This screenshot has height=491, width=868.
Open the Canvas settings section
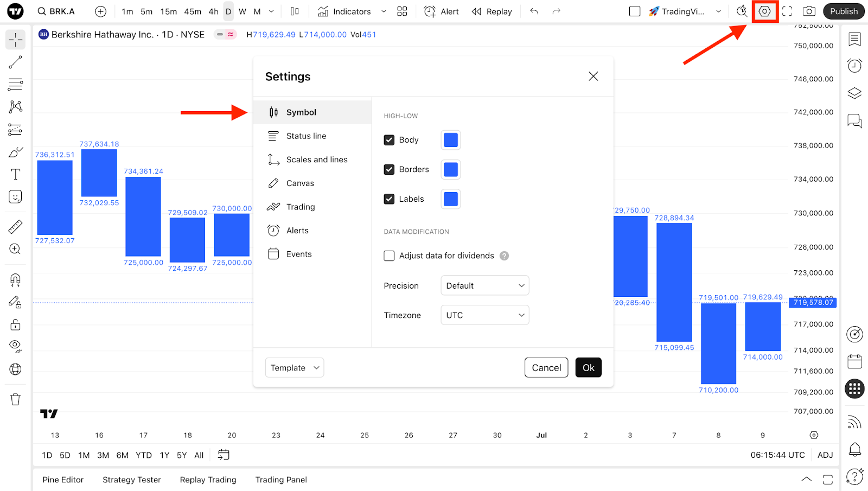point(300,183)
